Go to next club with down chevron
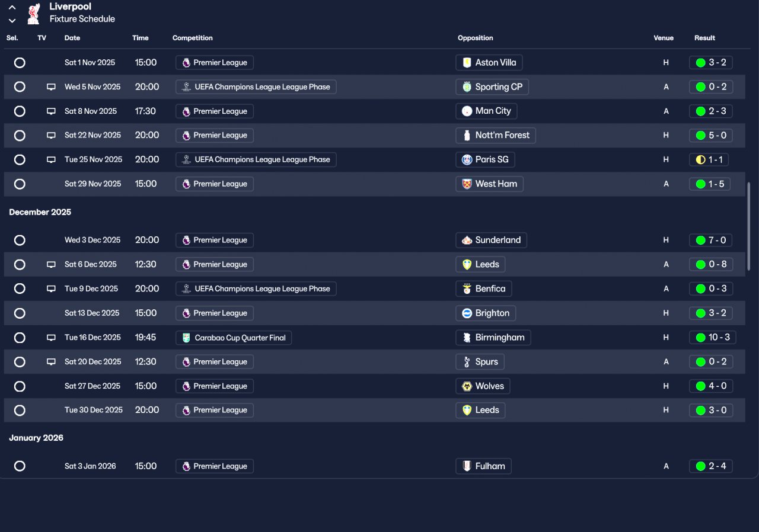The image size is (759, 532). 12,21
